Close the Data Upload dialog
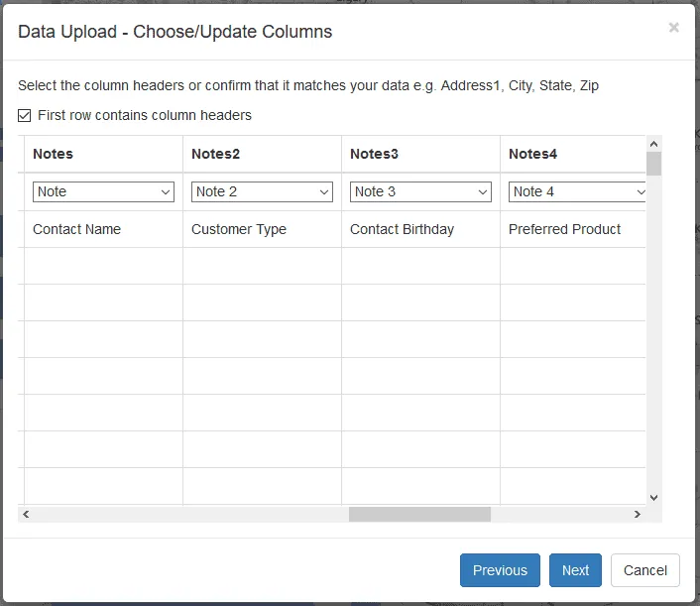The image size is (700, 606). pos(673,27)
